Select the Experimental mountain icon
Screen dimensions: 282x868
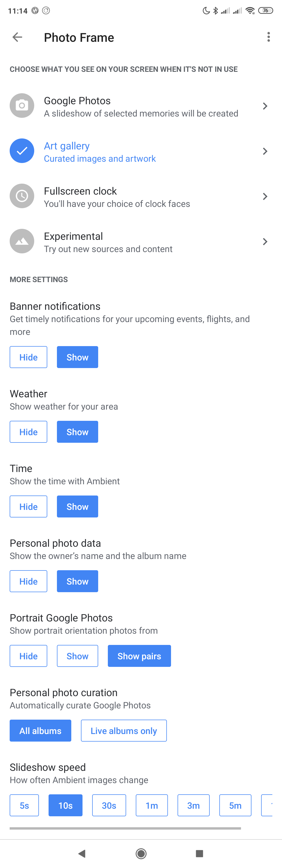22,241
